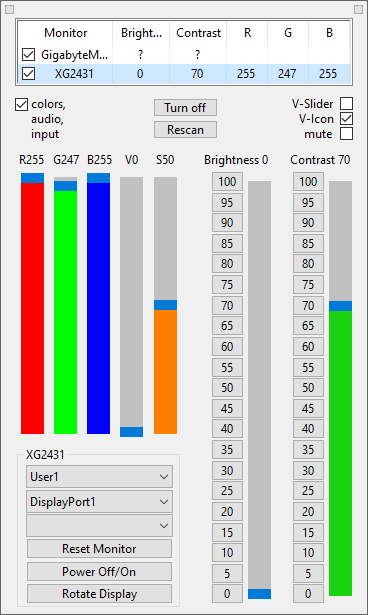Set brightness to 95 preset button
Viewport: 368px width, 615px height.
pyautogui.click(x=227, y=202)
